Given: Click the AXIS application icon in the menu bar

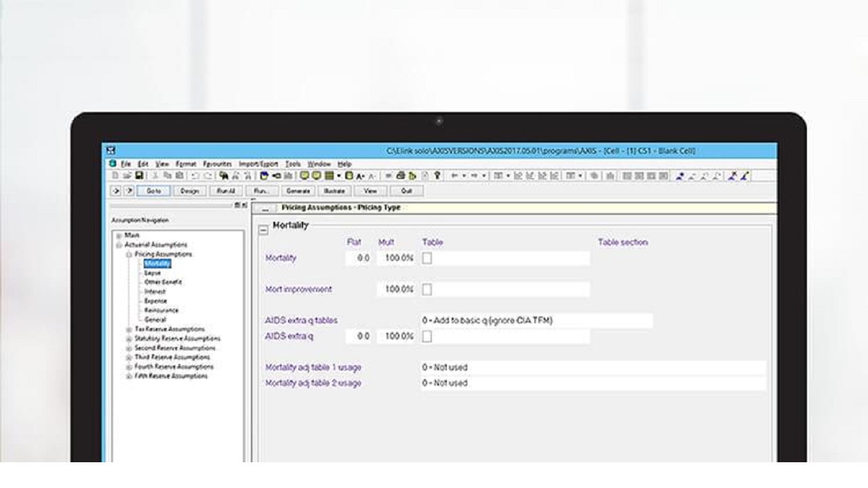Looking at the screenshot, I should pyautogui.click(x=113, y=164).
